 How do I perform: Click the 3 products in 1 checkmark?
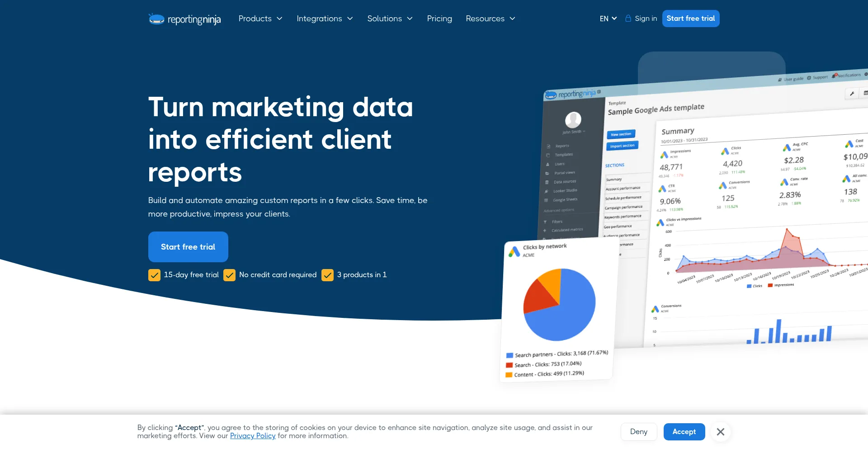(x=327, y=275)
